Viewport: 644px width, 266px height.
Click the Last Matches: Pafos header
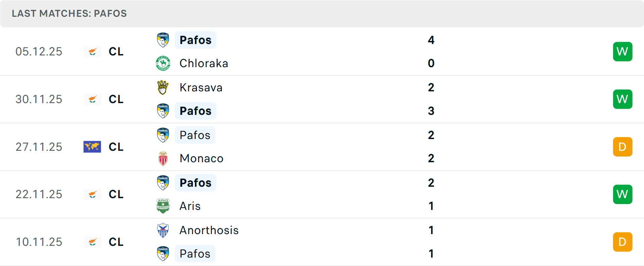point(69,13)
